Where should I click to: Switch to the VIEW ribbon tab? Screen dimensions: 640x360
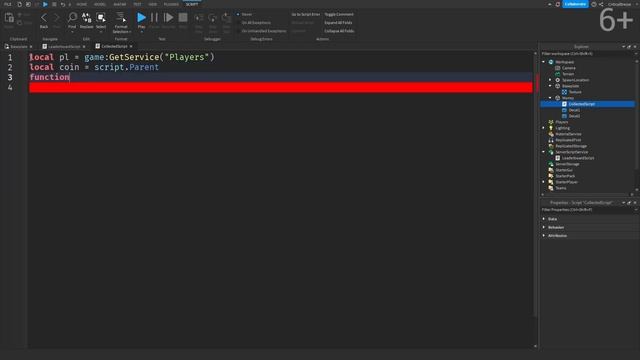(x=153, y=4)
